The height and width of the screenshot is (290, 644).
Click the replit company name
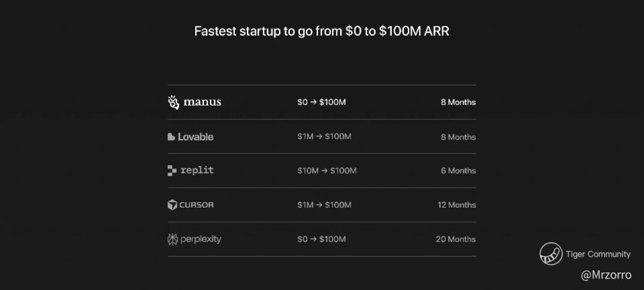click(197, 171)
